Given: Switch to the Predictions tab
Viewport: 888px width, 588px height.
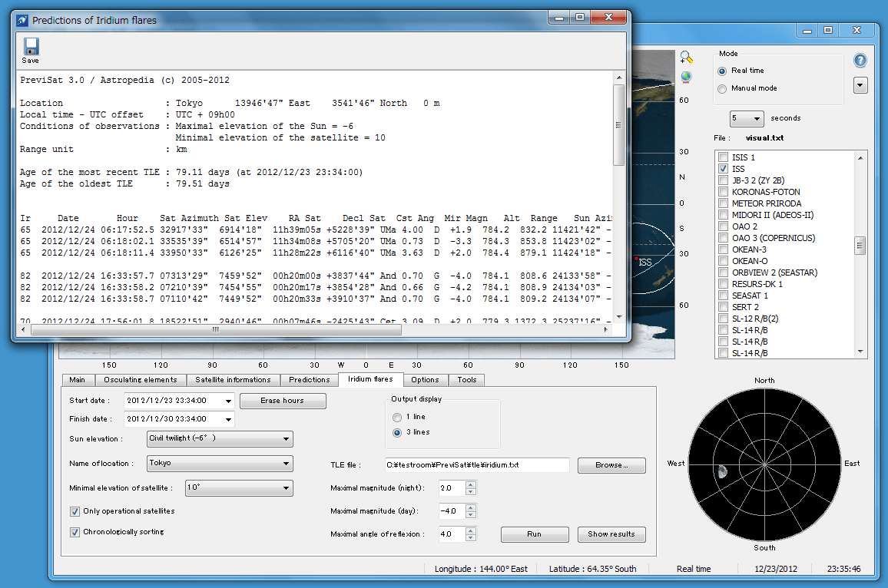Looking at the screenshot, I should pos(310,380).
